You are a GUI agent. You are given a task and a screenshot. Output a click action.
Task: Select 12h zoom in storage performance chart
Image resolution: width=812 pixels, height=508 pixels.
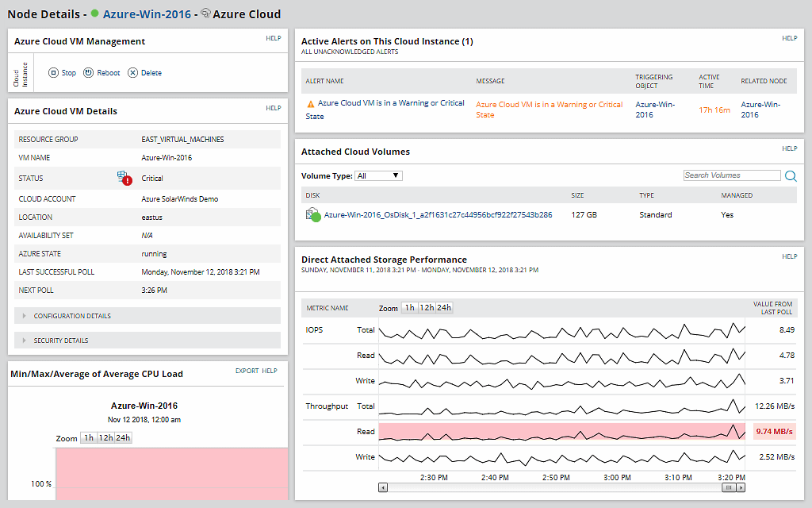coord(427,308)
